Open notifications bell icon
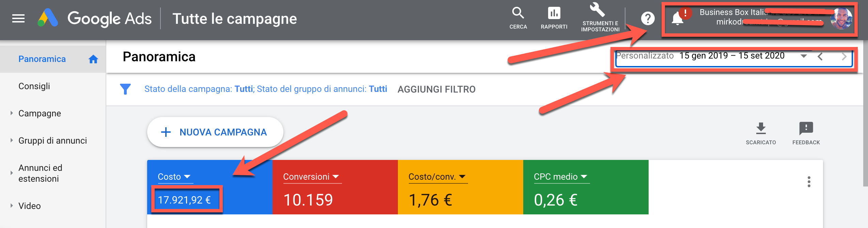This screenshot has width=868, height=228. click(677, 19)
